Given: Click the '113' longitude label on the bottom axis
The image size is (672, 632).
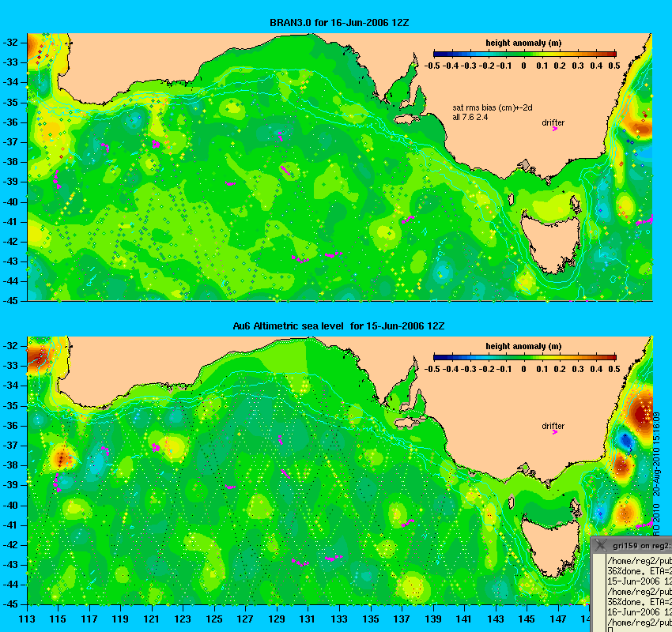Looking at the screenshot, I should click(27, 619).
